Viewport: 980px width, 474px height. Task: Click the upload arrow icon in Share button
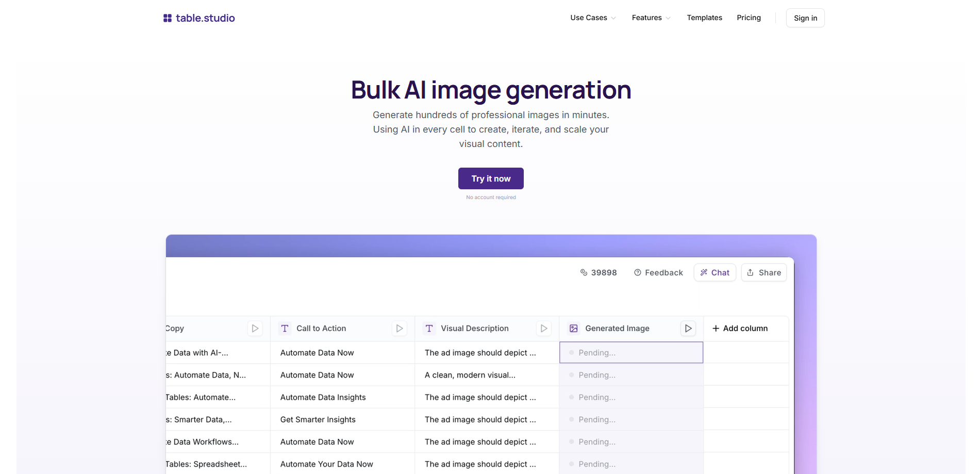click(750, 272)
